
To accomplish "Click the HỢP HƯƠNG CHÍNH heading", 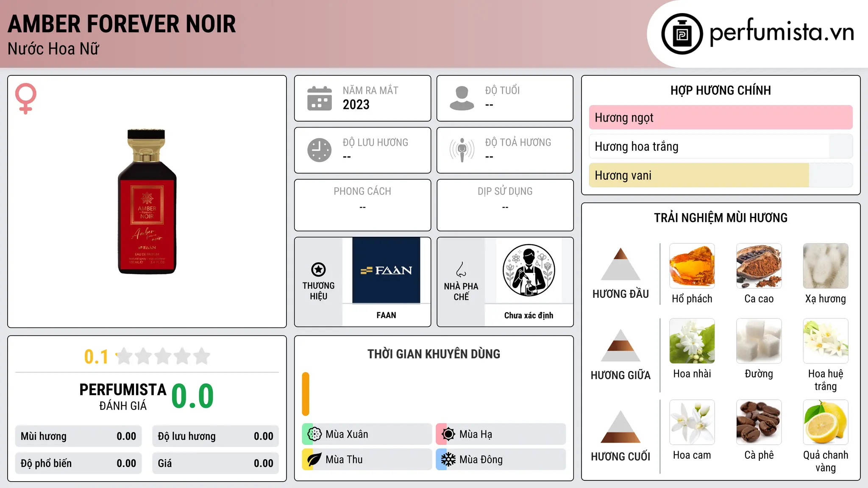I will click(x=721, y=90).
